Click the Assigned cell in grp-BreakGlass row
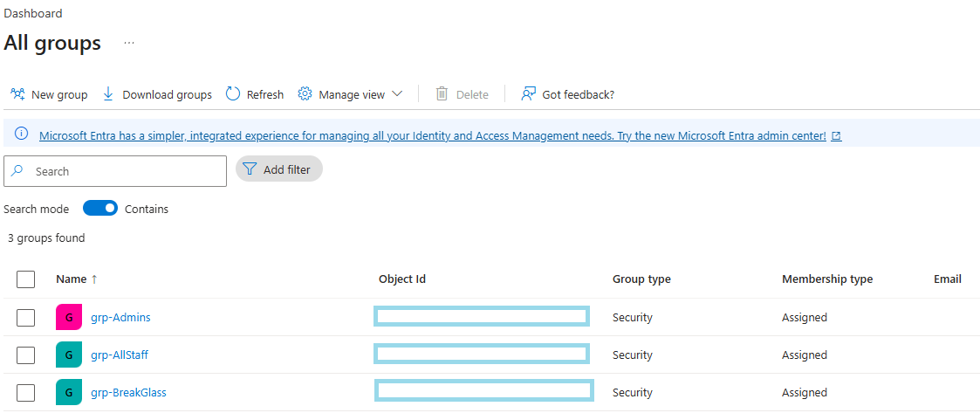 (805, 393)
